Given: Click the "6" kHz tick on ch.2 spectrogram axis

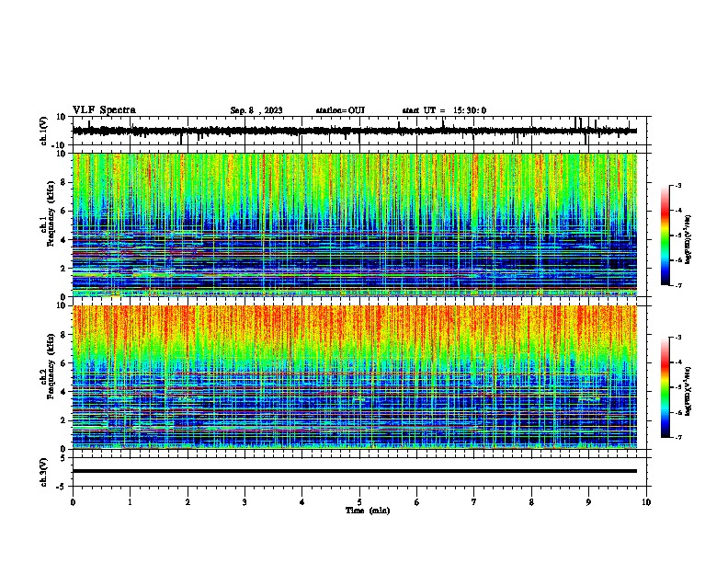Looking at the screenshot, I should (x=64, y=363).
